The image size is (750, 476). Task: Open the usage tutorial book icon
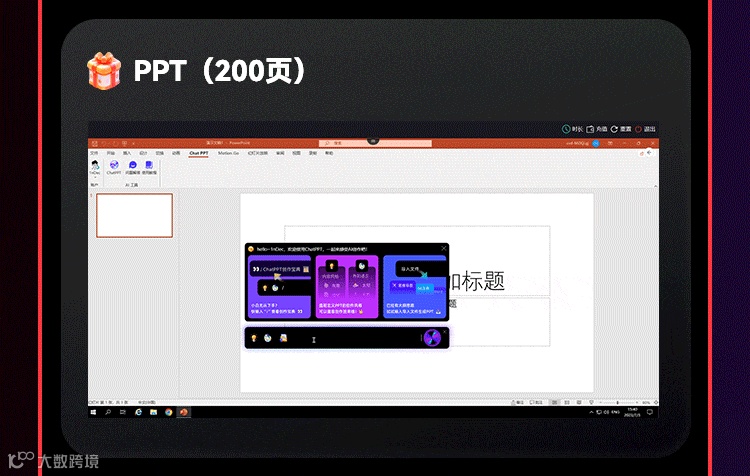point(149,167)
